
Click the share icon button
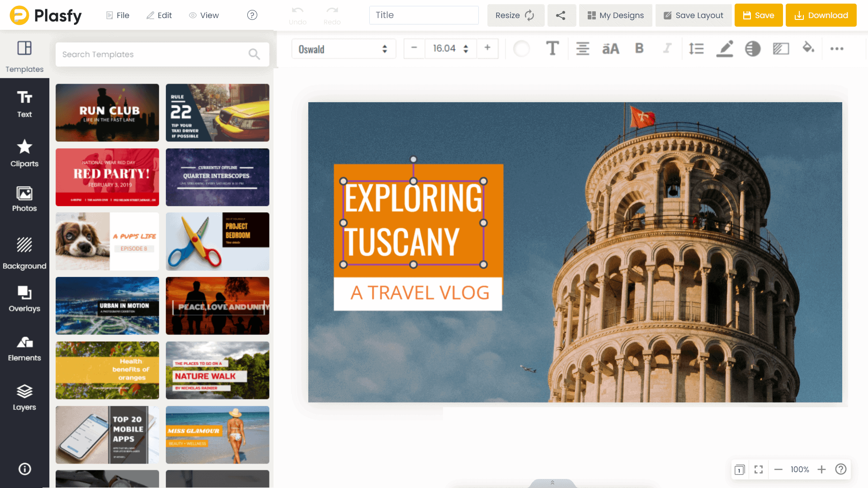tap(561, 15)
